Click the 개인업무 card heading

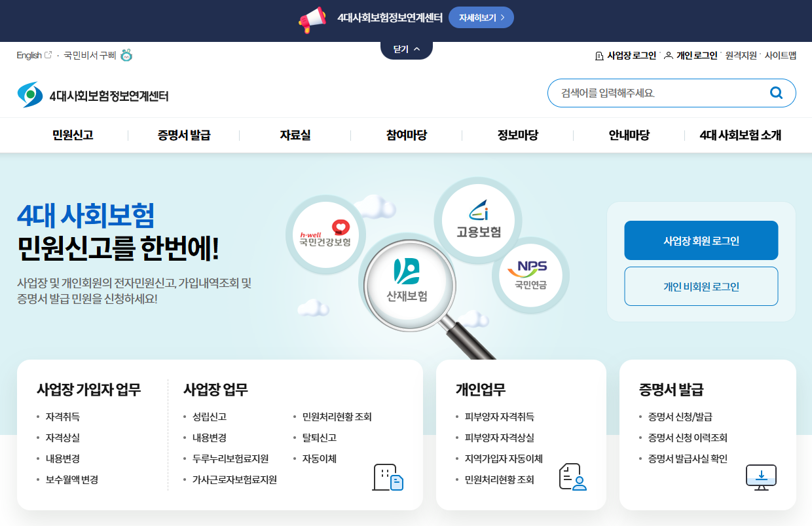(x=481, y=390)
